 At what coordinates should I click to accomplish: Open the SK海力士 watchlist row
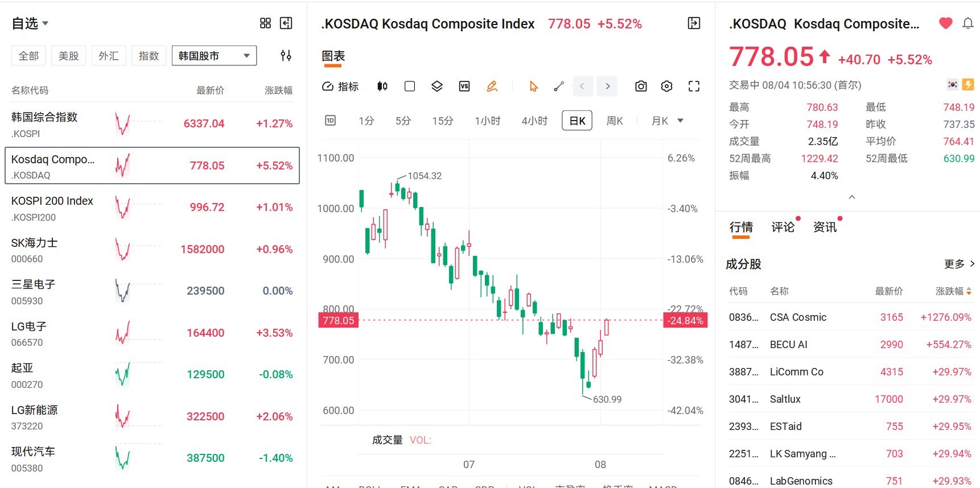click(152, 250)
